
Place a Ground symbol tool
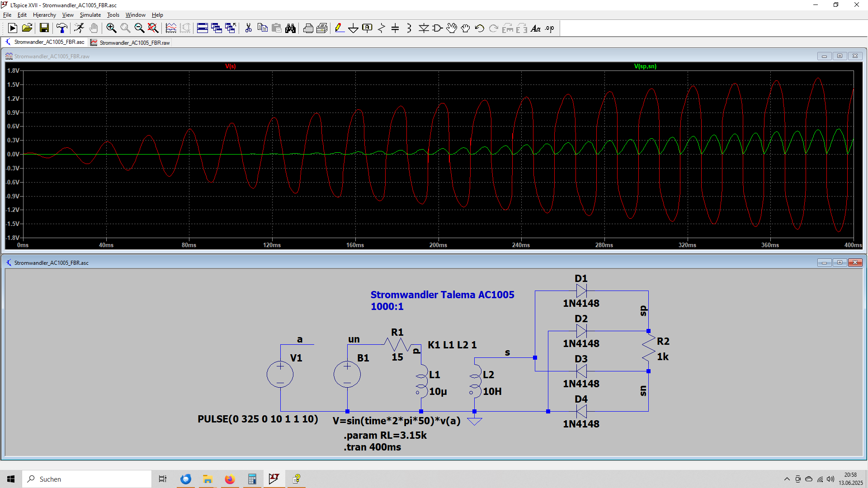353,28
